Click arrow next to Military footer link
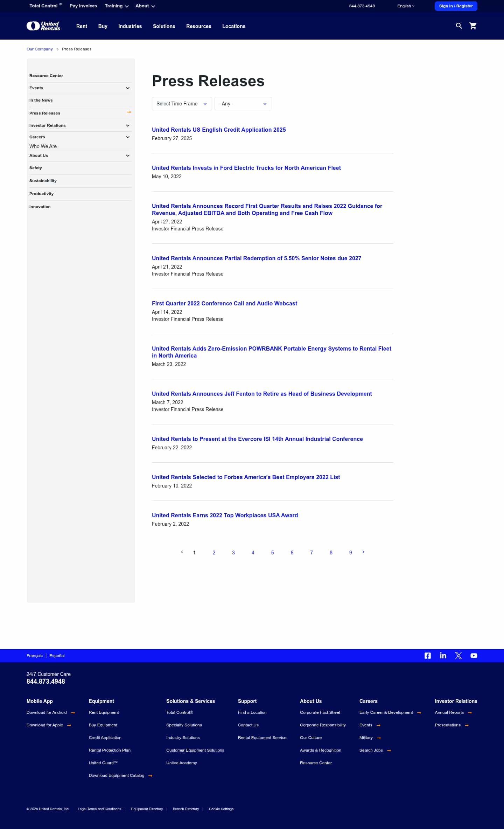Screen dimensions: 504x829 [379, 738]
